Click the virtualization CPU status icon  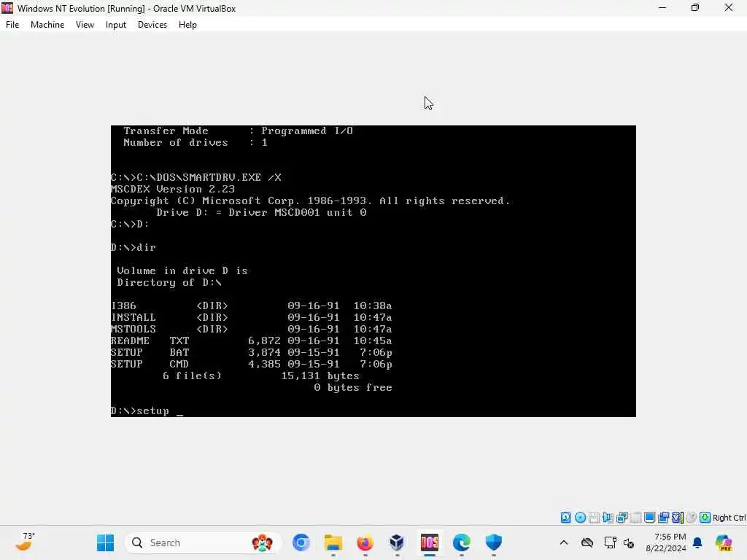click(x=678, y=518)
